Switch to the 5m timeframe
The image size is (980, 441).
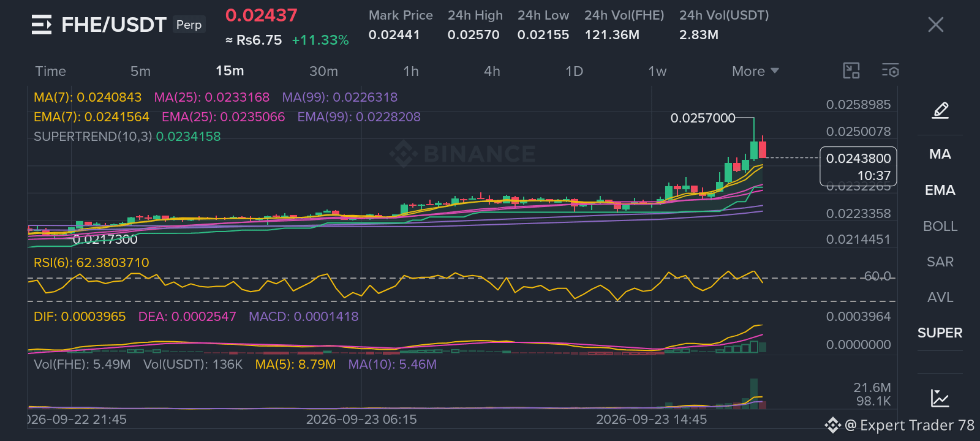click(x=140, y=71)
